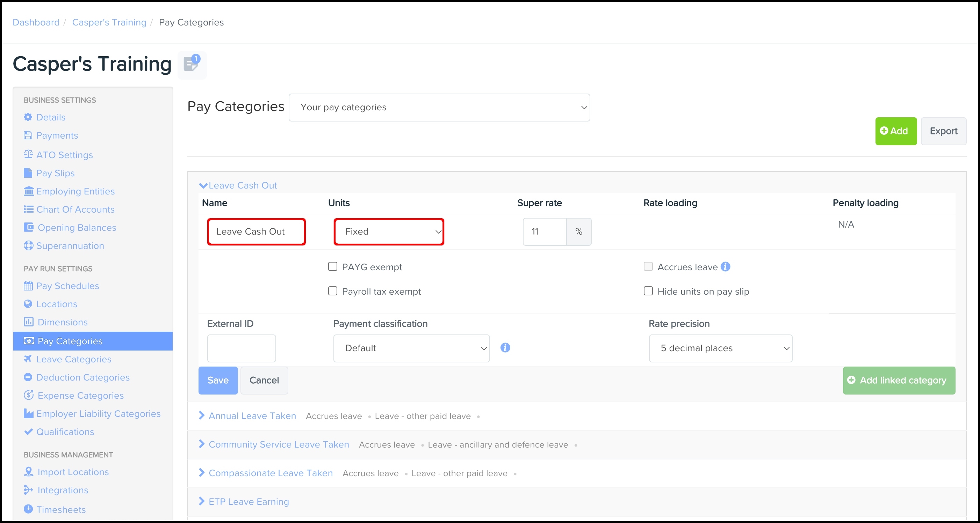The width and height of the screenshot is (980, 523).
Task: Expand the Annual Leave Taken category
Action: pos(252,416)
